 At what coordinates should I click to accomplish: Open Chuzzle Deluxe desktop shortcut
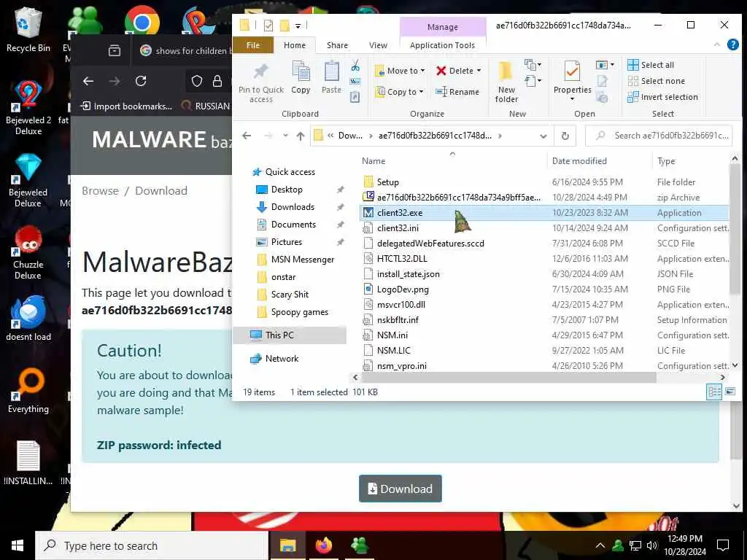pyautogui.click(x=28, y=252)
